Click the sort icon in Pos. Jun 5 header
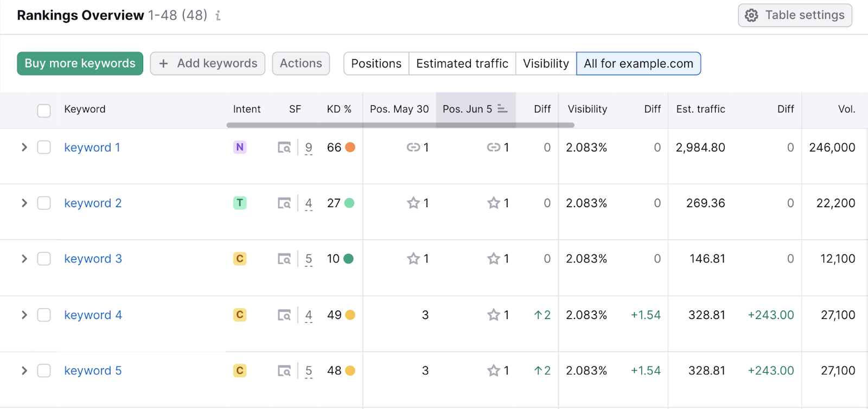868x409 pixels. [x=502, y=109]
